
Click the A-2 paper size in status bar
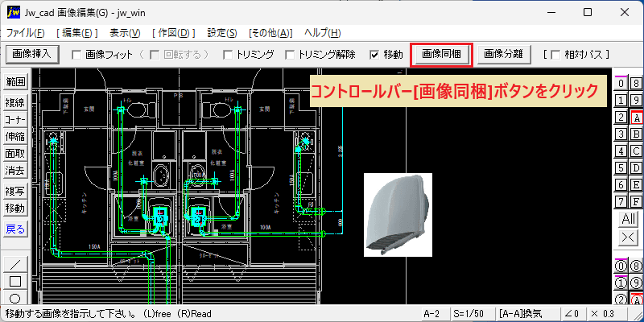pos(435,314)
